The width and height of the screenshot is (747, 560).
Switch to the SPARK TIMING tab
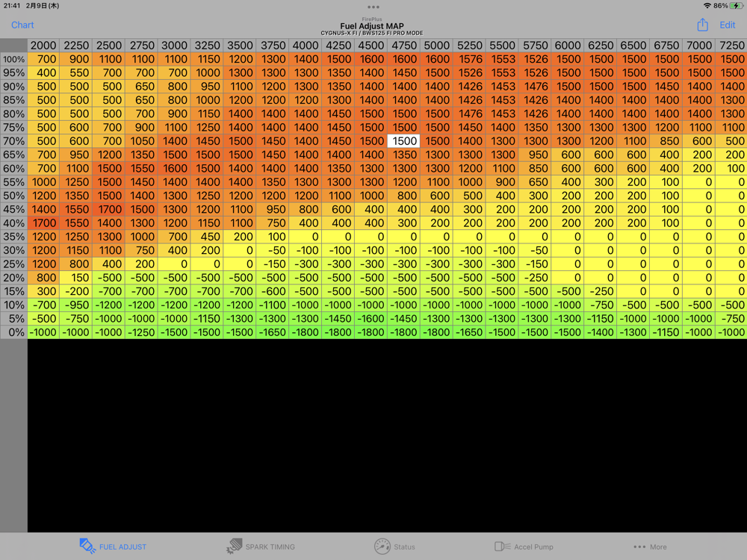270,547
